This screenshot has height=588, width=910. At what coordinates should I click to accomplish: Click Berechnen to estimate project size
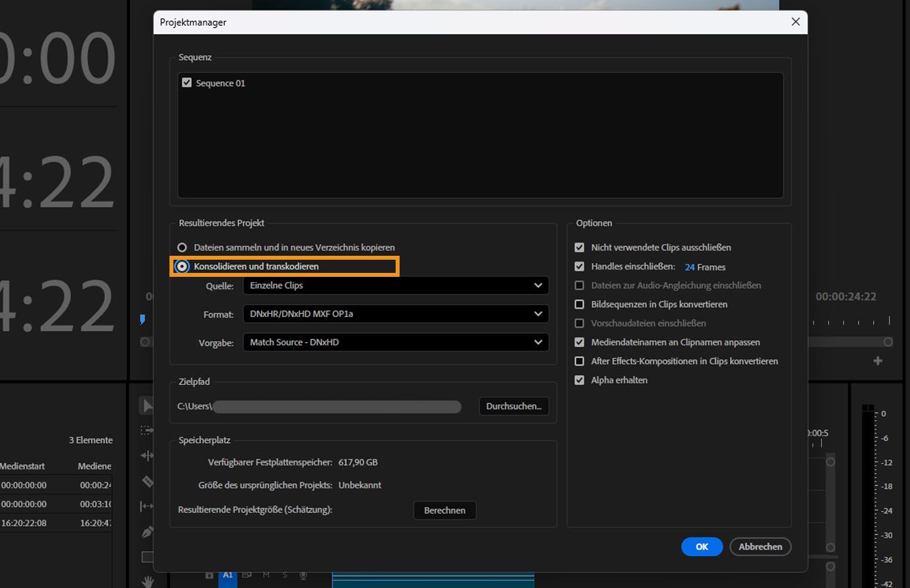(x=444, y=510)
